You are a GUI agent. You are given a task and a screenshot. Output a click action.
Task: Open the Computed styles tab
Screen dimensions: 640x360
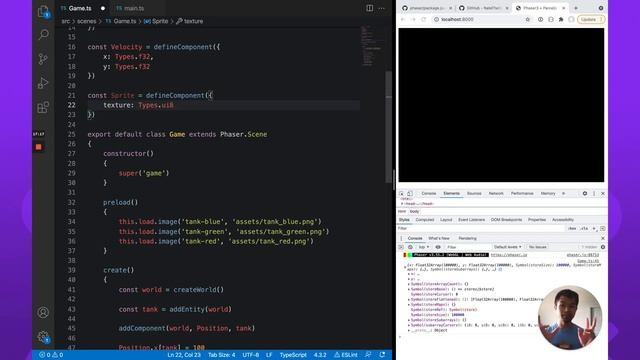[x=424, y=220]
